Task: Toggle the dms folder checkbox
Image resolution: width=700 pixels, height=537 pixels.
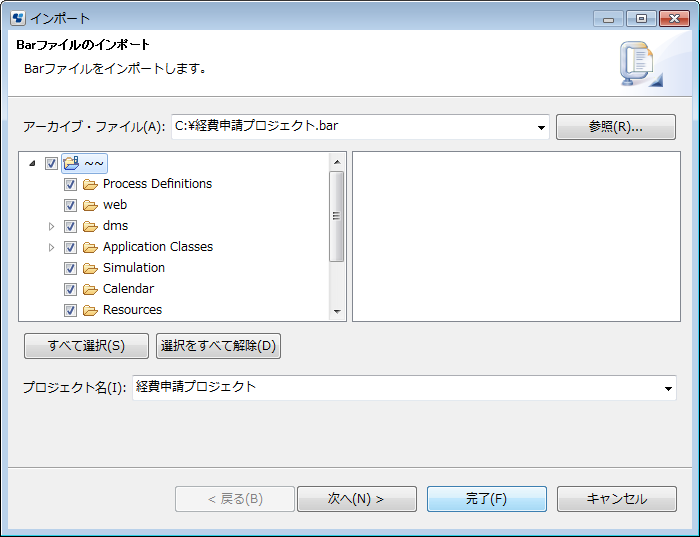Action: (70, 226)
